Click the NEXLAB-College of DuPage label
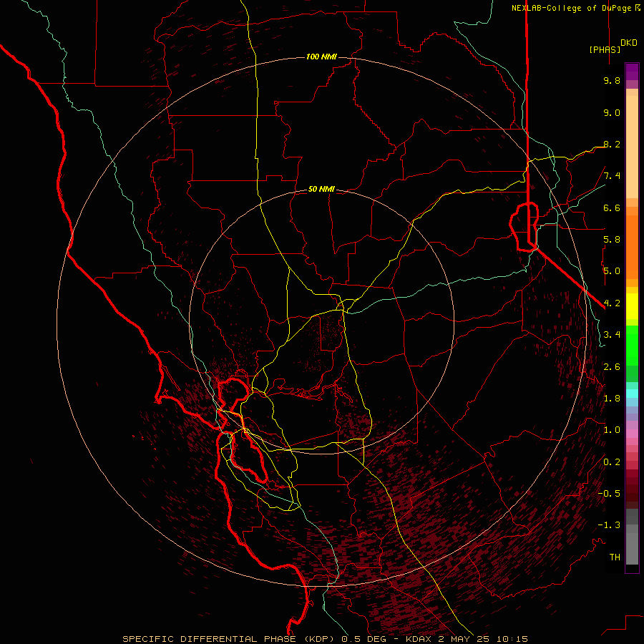Image resolution: width=644 pixels, height=644 pixels. 576,8
